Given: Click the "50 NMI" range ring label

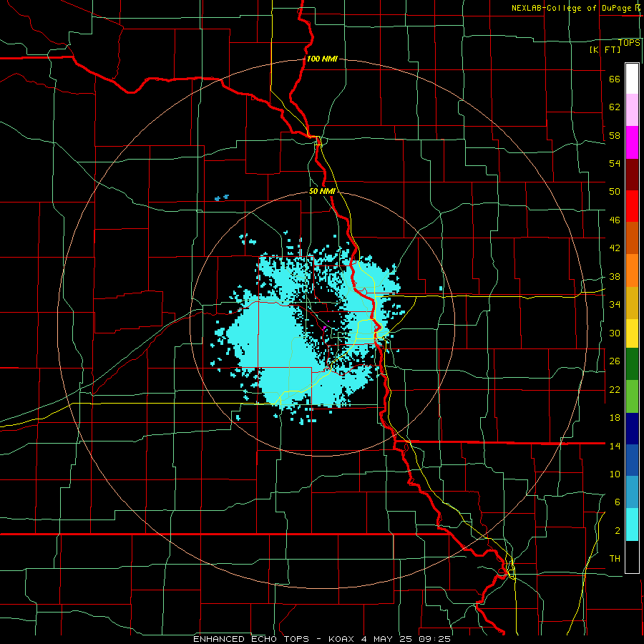Looking at the screenshot, I should pos(322,191).
